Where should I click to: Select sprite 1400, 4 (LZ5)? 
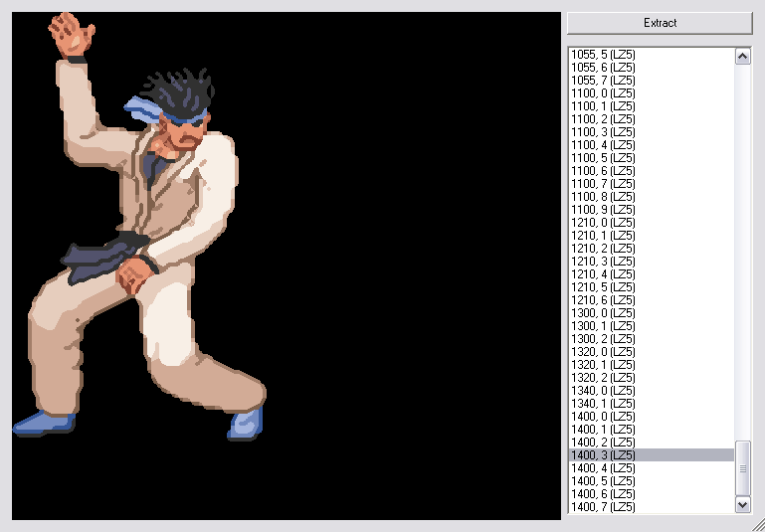coord(603,467)
